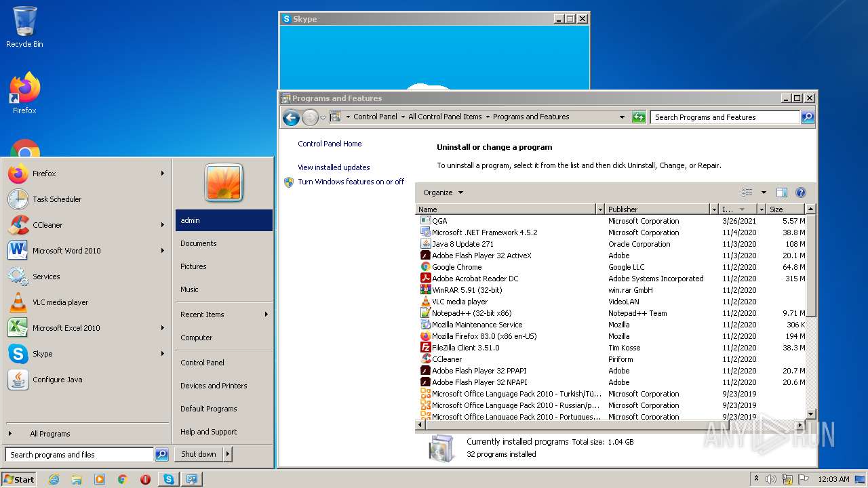Open Help in Programs and Features toolbar
This screenshot has height=488, width=868.
800,192
